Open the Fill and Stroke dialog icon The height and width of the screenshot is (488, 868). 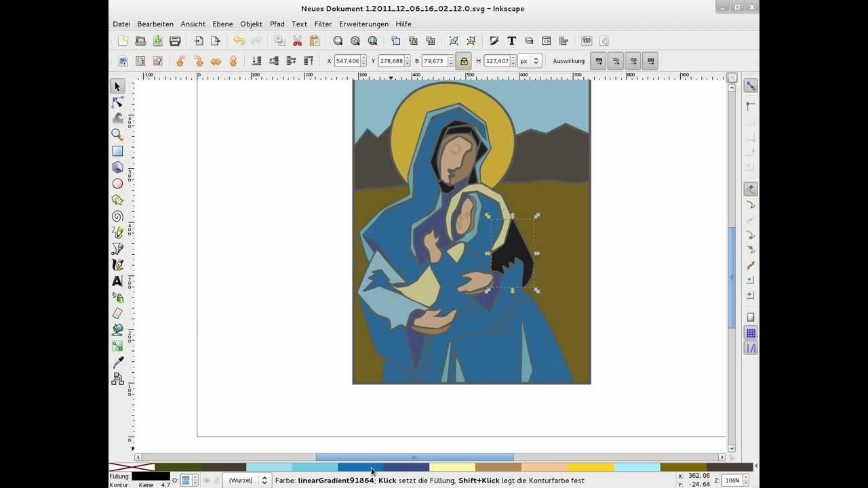(494, 41)
